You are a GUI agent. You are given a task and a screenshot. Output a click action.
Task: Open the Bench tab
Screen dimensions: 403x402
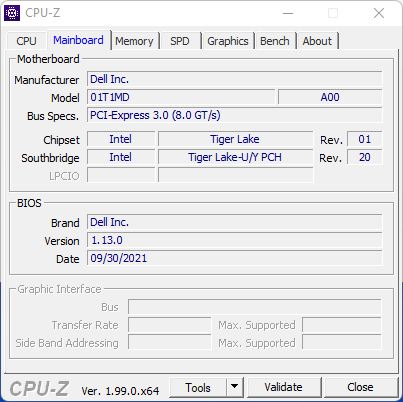pos(275,41)
